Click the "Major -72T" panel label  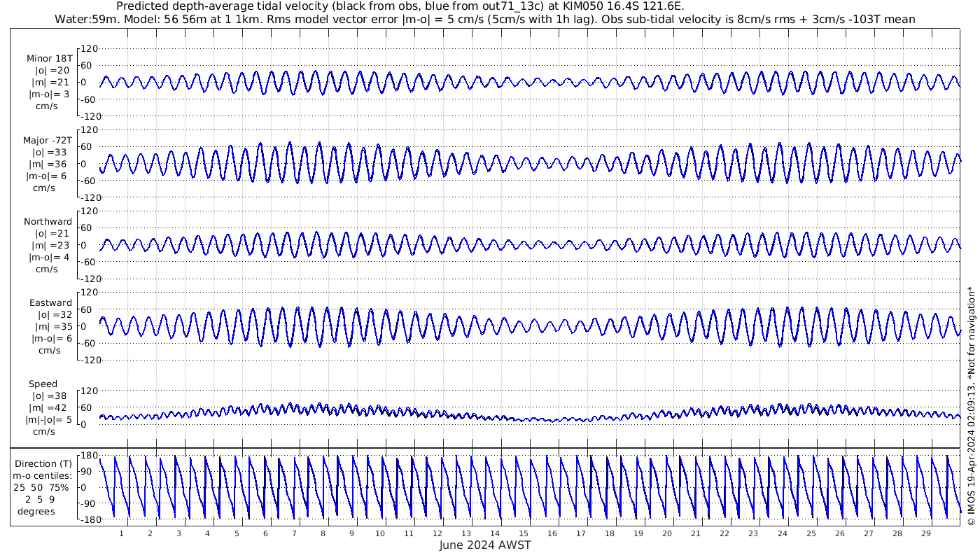coord(48,140)
